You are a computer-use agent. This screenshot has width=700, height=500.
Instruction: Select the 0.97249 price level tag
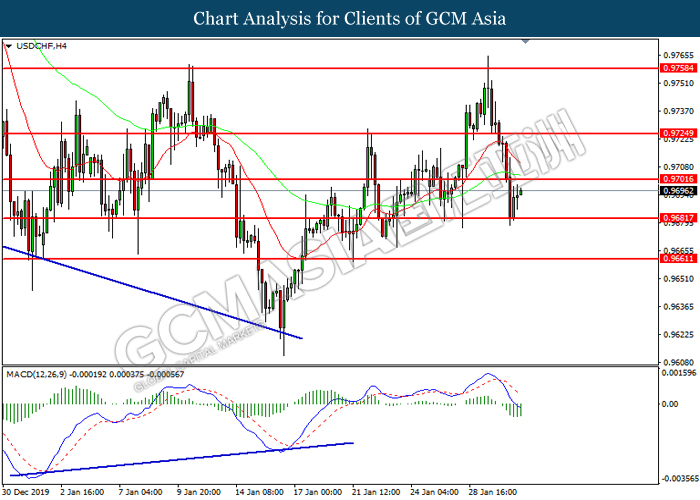[x=678, y=133]
